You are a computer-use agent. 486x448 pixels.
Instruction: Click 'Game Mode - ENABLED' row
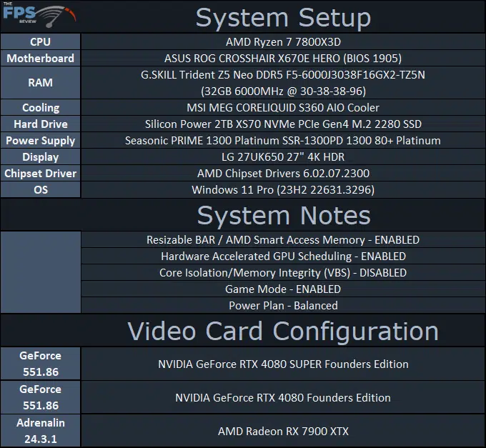(x=283, y=289)
